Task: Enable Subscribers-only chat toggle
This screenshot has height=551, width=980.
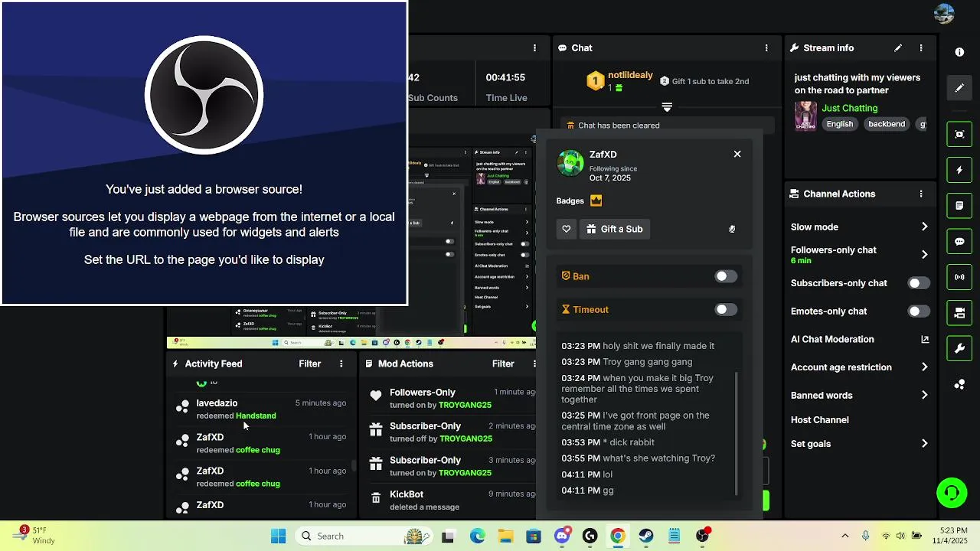Action: (919, 283)
